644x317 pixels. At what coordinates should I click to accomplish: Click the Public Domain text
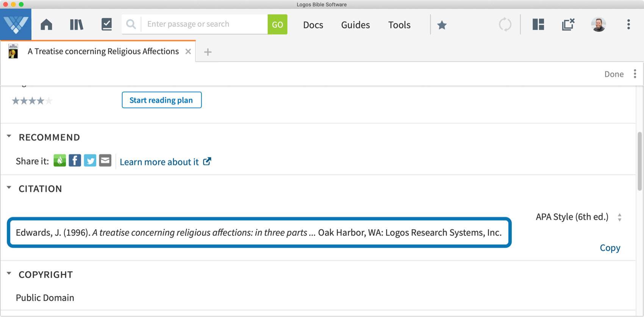click(x=45, y=298)
